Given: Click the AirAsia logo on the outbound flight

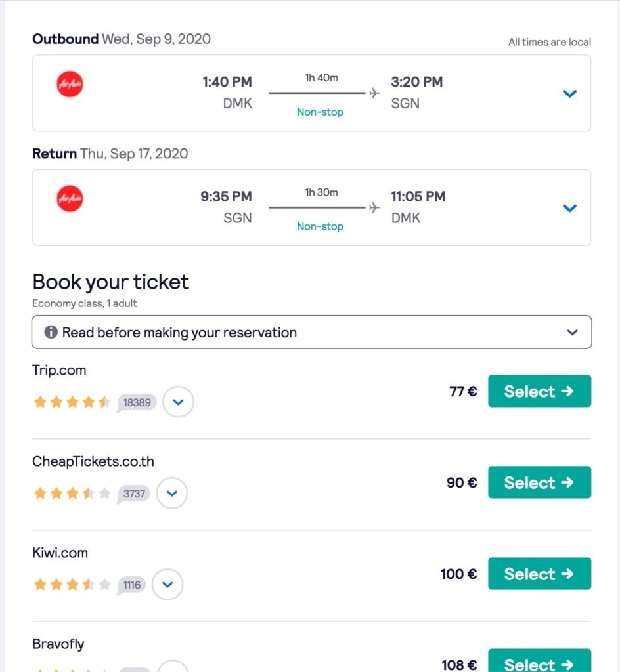Looking at the screenshot, I should pyautogui.click(x=70, y=84).
